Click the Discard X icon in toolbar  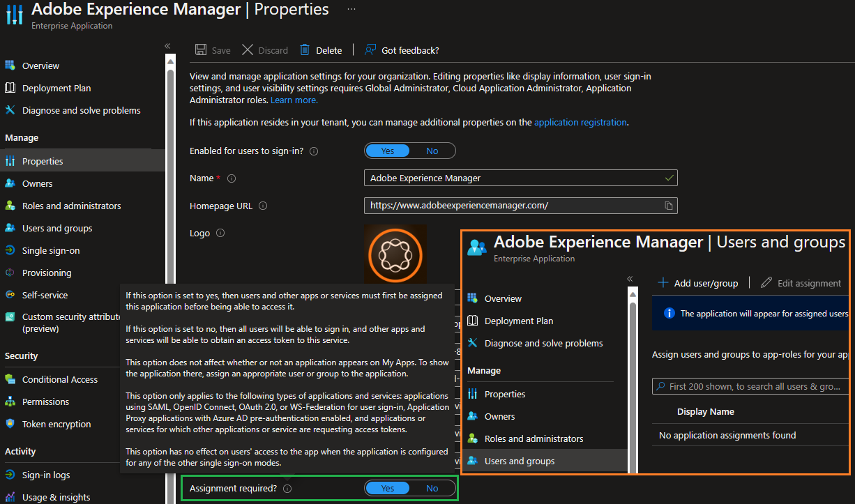coord(248,49)
